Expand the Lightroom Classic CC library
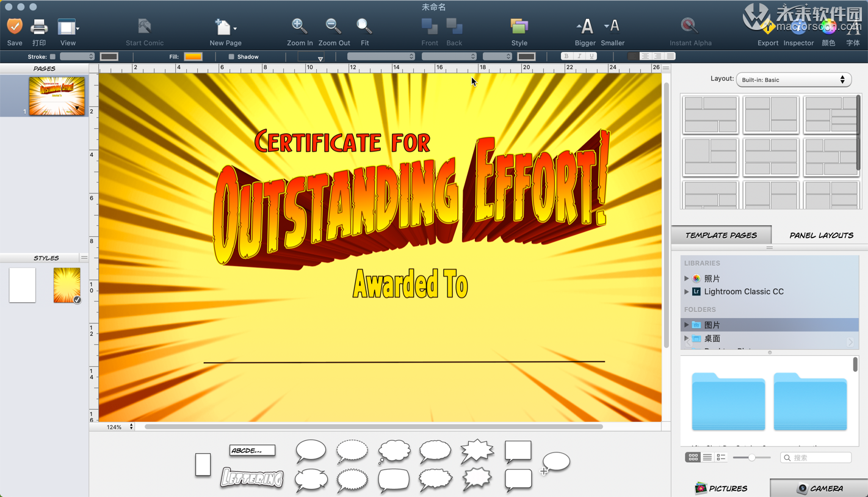The height and width of the screenshot is (497, 868). (687, 292)
